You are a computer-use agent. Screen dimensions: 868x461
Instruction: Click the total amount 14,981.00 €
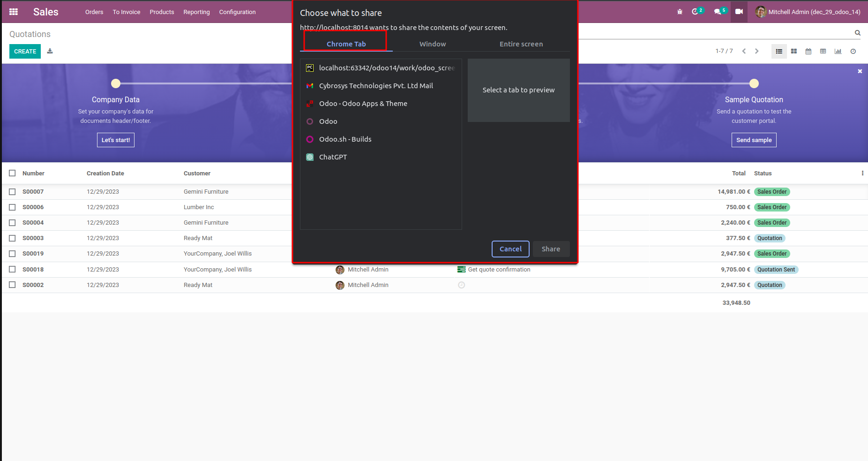point(734,192)
